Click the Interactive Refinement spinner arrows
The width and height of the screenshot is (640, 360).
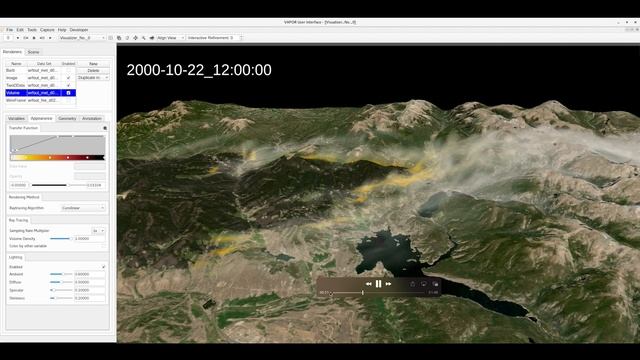[241, 38]
